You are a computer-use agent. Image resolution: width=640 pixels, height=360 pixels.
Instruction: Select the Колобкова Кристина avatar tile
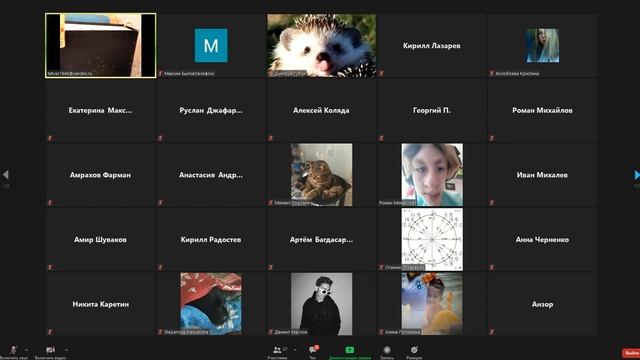tap(542, 45)
